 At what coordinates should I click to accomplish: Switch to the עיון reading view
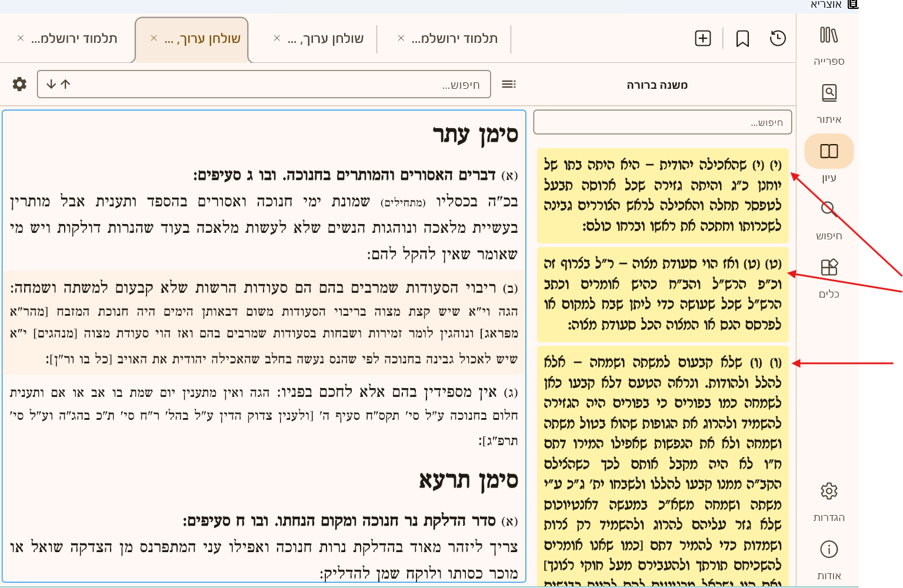(x=828, y=151)
